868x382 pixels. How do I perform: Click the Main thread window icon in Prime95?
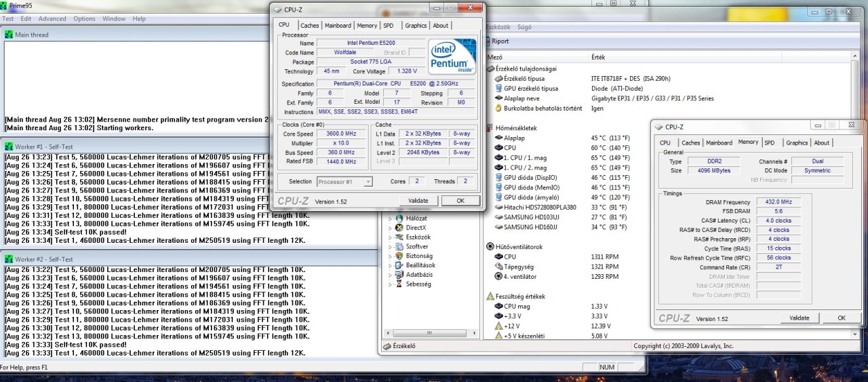click(x=9, y=35)
